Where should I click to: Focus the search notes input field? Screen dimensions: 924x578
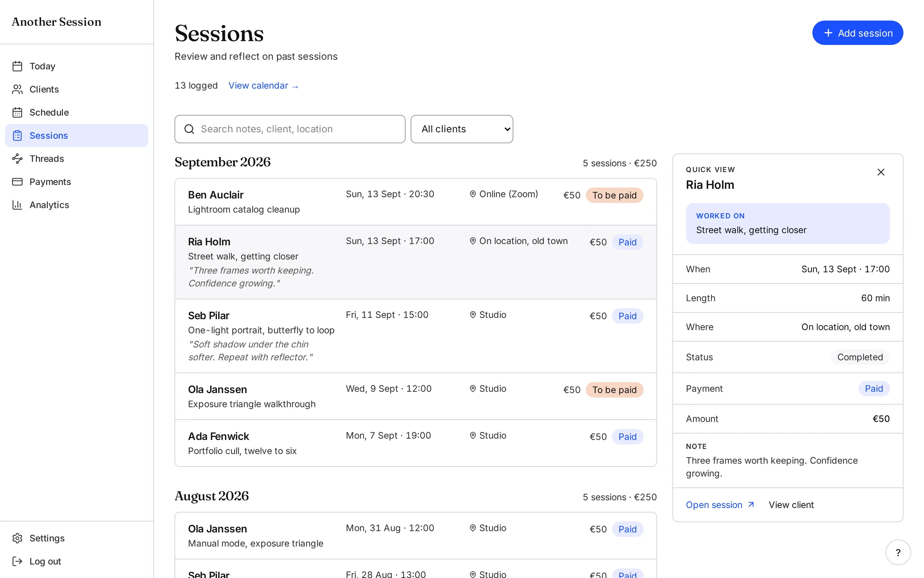pos(290,129)
